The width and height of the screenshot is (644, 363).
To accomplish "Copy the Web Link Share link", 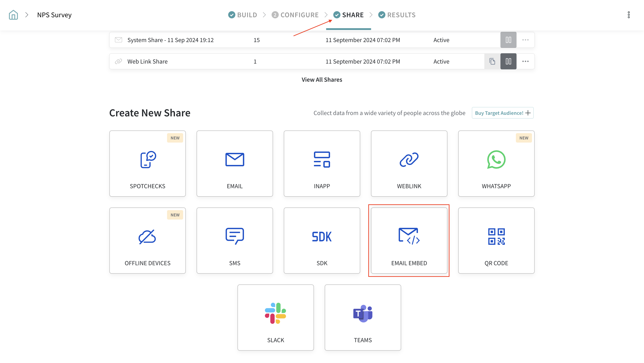I will coord(492,61).
